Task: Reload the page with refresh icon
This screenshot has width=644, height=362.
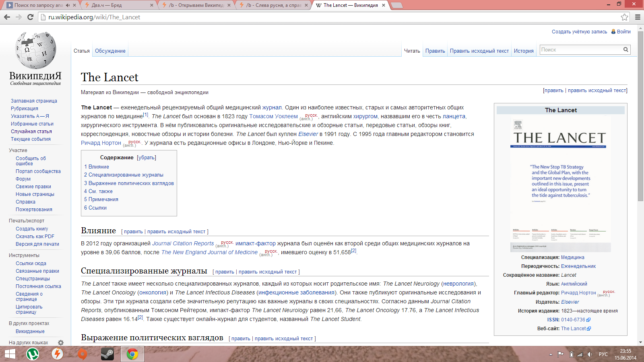Action: (x=30, y=17)
